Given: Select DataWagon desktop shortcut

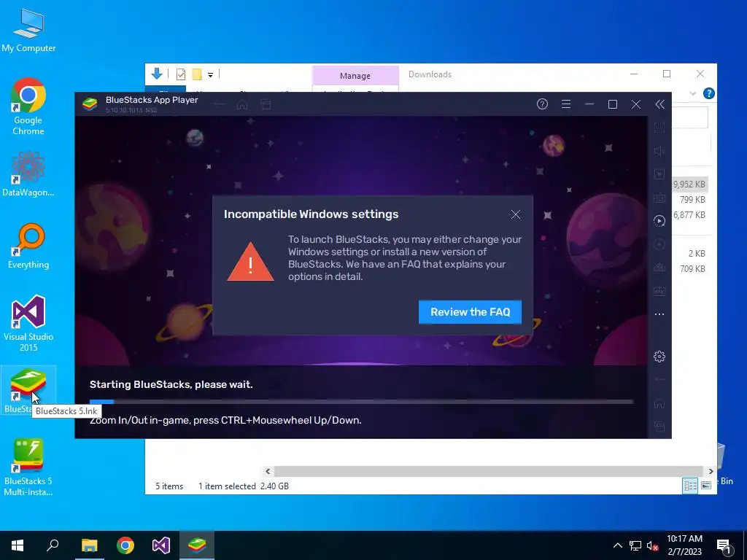Looking at the screenshot, I should coord(28,174).
